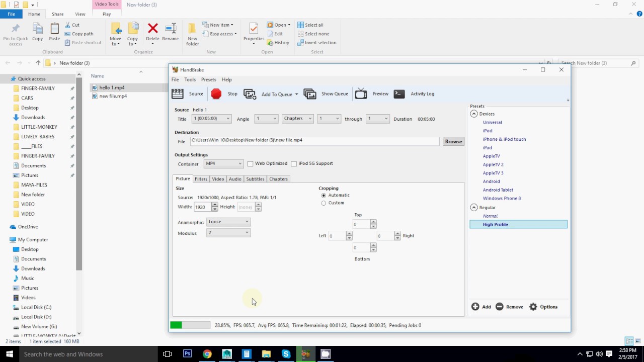
Task: Click the Preview TV icon
Action: tap(361, 94)
